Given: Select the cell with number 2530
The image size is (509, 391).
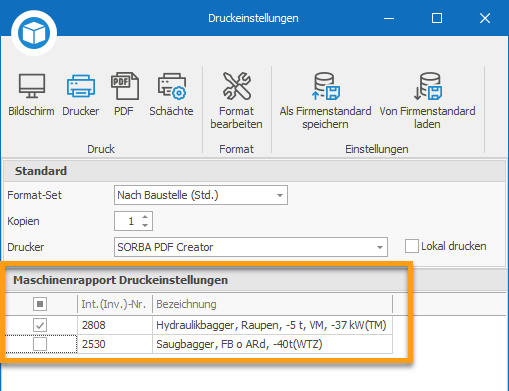Looking at the screenshot, I should click(x=115, y=344).
